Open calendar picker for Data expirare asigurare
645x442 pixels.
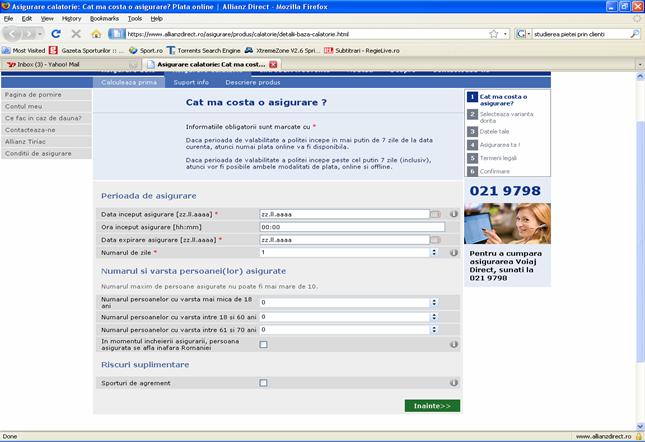435,240
